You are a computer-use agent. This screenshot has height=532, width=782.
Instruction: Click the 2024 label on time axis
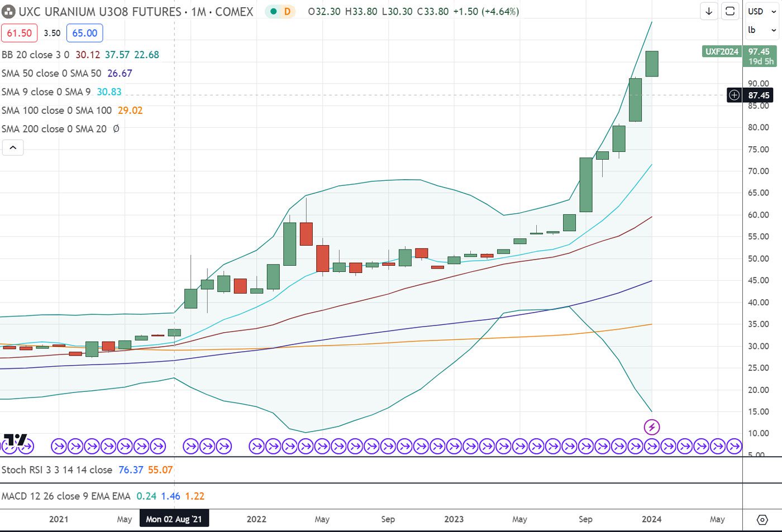click(651, 519)
